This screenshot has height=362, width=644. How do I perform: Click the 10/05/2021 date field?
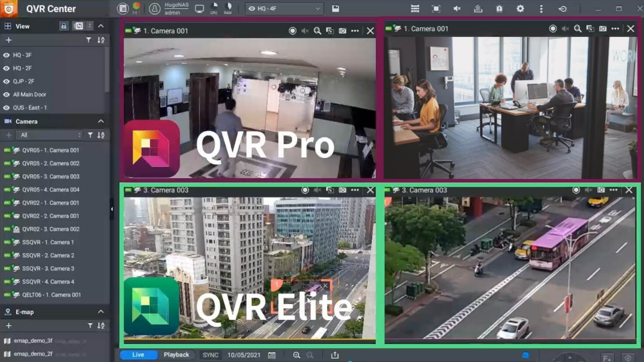coord(244,355)
